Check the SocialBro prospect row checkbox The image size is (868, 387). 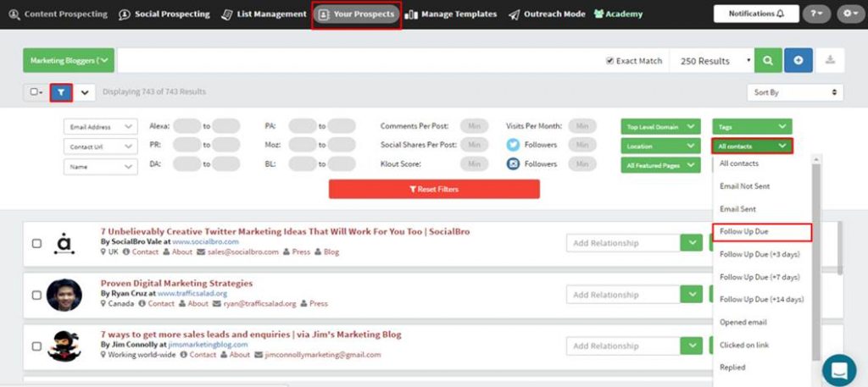36,244
